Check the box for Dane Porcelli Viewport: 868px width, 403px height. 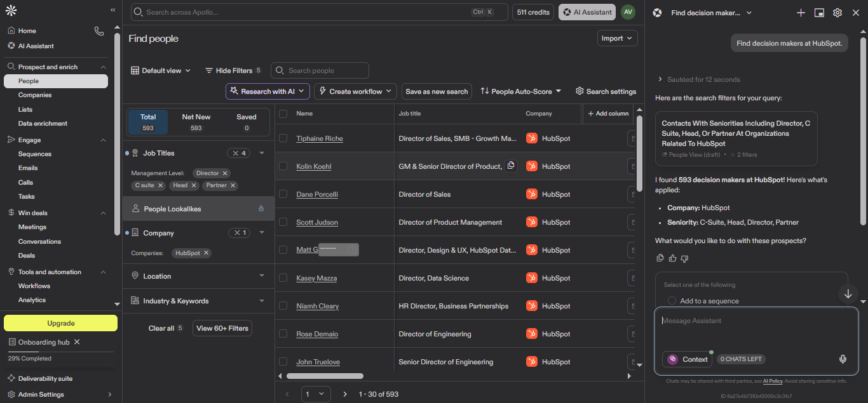[x=283, y=194]
